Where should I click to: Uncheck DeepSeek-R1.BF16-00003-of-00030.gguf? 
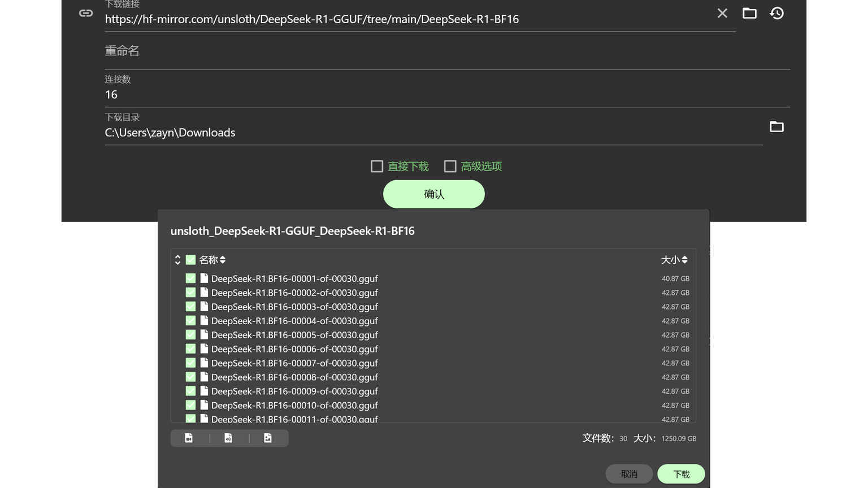click(x=190, y=307)
